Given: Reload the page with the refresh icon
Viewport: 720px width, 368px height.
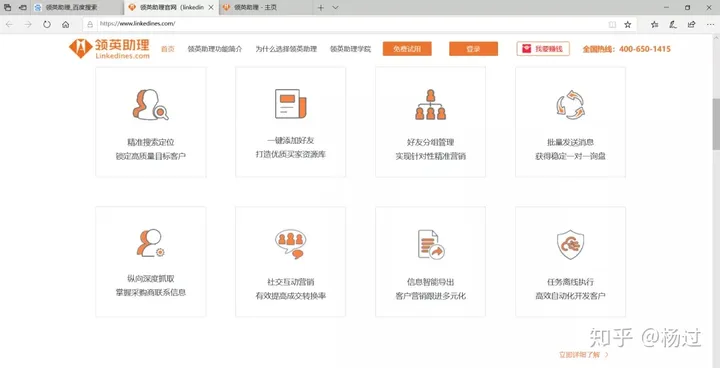Looking at the screenshot, I should click(x=47, y=24).
